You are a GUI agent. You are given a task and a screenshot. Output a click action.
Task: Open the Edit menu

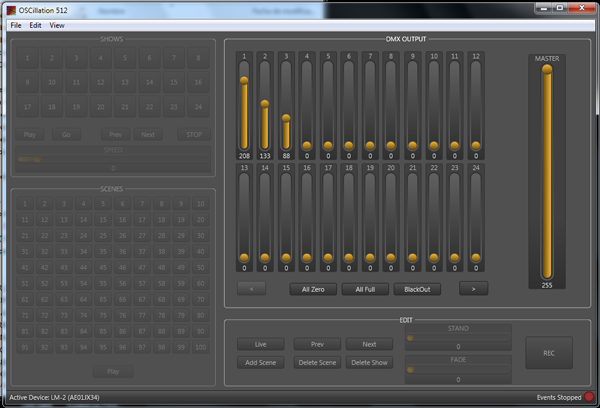point(35,24)
